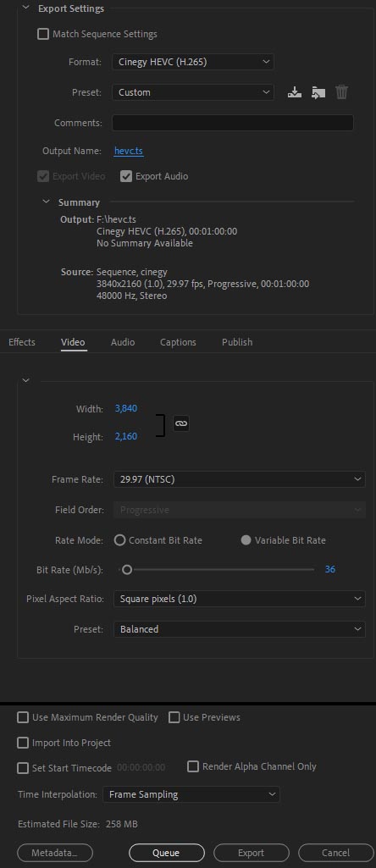The height and width of the screenshot is (868, 376).
Task: Click the Metadata button
Action: [x=55, y=853]
